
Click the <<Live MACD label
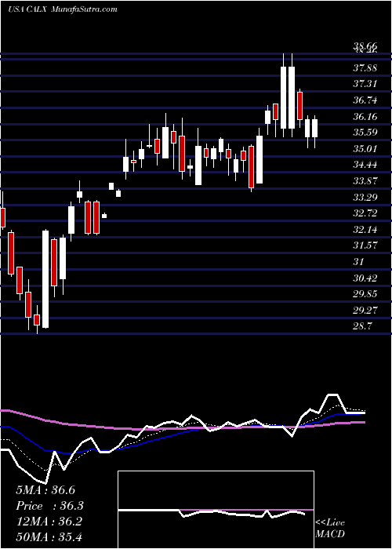[330, 529]
